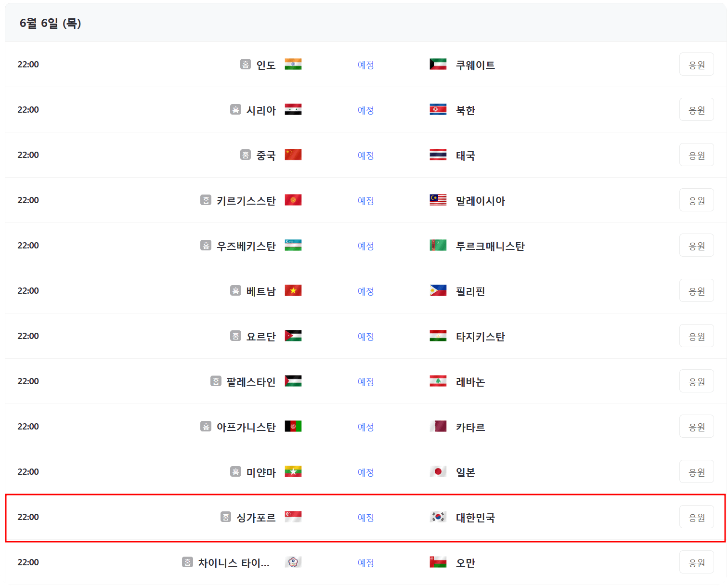Image resolution: width=728 pixels, height=586 pixels.
Task: Click the Malaysia flag icon
Action: tap(438, 200)
